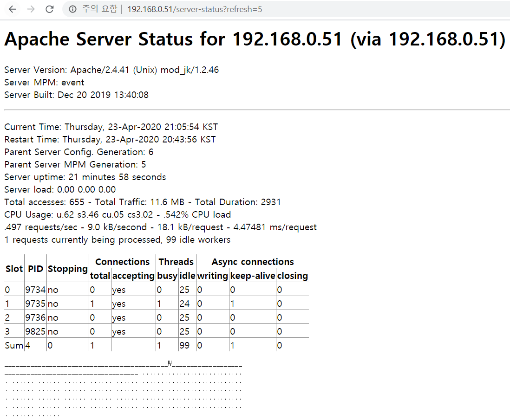The width and height of the screenshot is (510, 420).
Task: Click the Sum row label
Action: (14, 346)
